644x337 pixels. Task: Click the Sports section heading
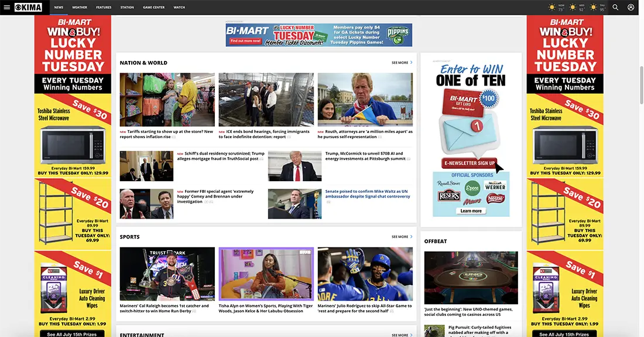[130, 237]
